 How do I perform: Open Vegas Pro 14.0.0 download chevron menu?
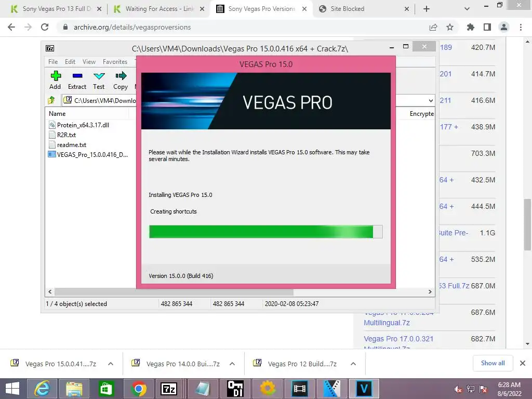pyautogui.click(x=232, y=364)
